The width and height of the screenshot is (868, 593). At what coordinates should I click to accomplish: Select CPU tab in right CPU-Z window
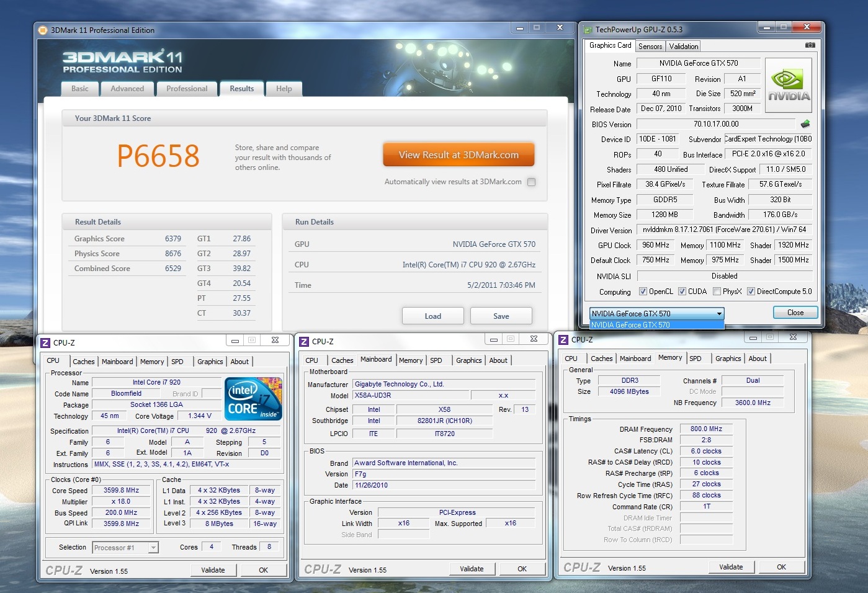571,359
